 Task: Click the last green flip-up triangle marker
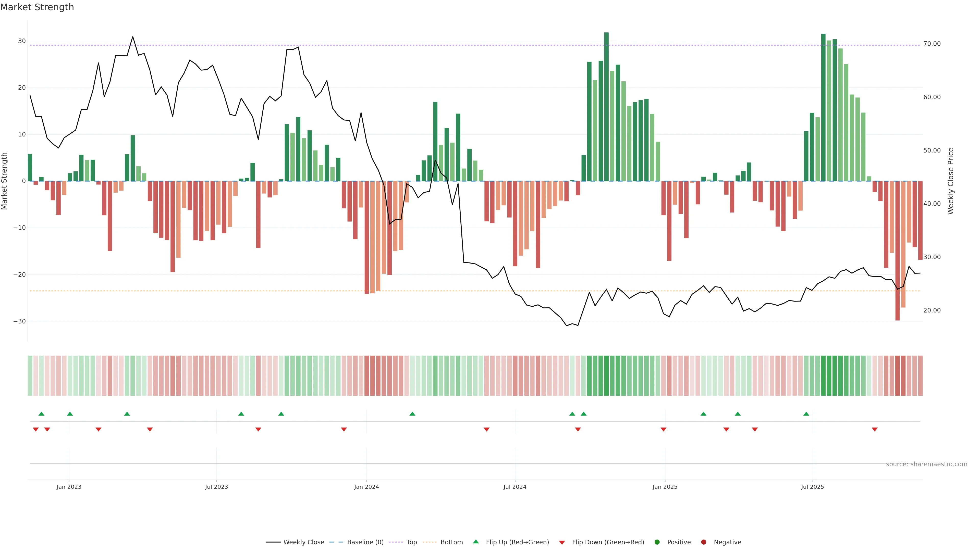(x=806, y=414)
